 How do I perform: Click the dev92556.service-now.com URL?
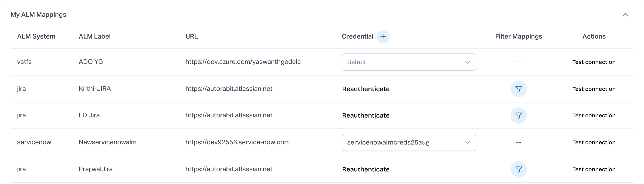click(x=237, y=142)
